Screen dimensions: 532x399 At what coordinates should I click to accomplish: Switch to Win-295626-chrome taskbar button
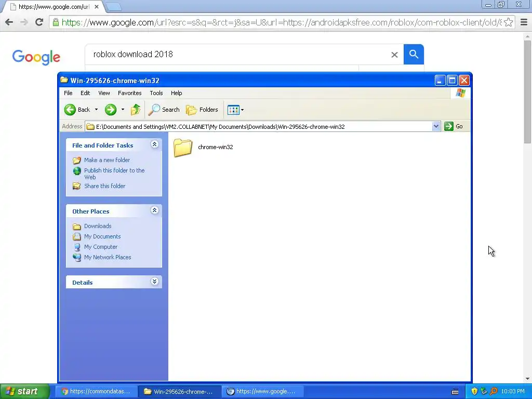180,391
